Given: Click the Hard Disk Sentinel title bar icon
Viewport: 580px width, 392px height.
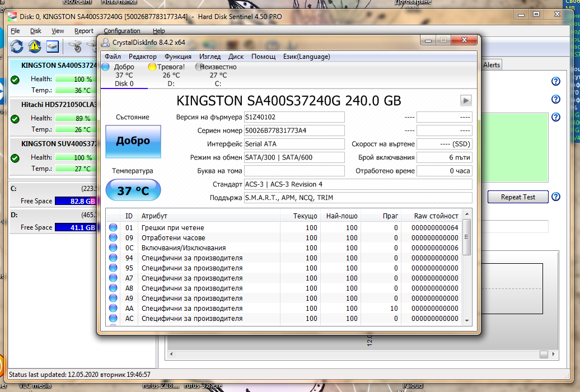Looking at the screenshot, I should tap(12, 17).
